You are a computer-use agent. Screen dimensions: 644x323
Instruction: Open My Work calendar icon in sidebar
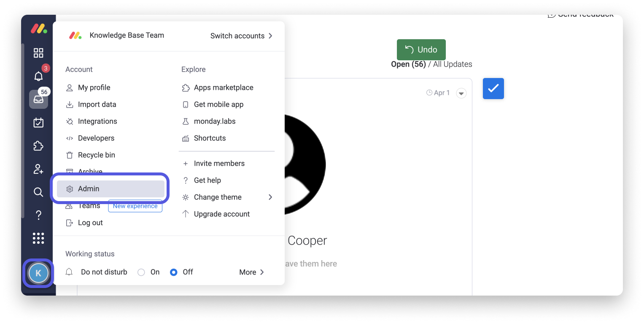tap(38, 123)
